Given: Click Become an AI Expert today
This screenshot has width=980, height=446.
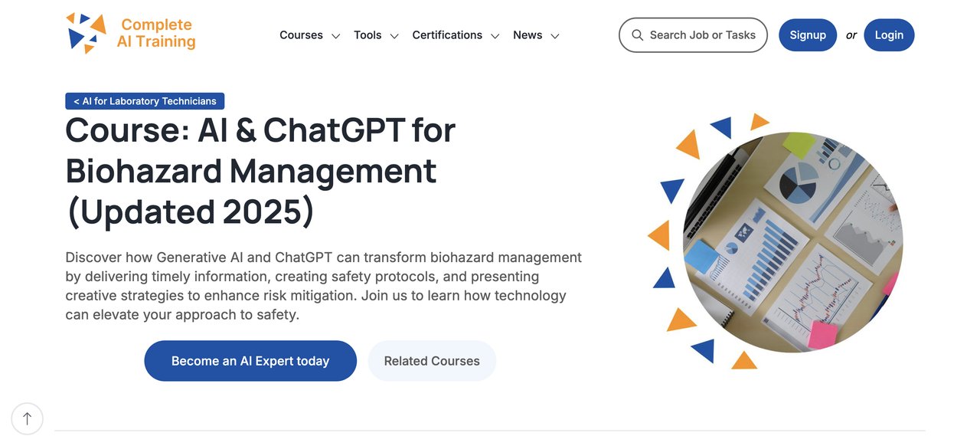Looking at the screenshot, I should (250, 361).
